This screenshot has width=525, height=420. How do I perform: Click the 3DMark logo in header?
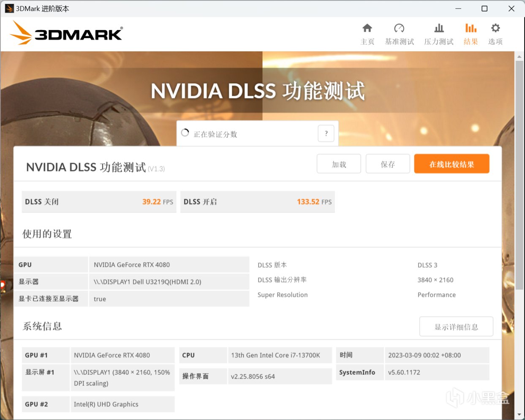coord(66,33)
